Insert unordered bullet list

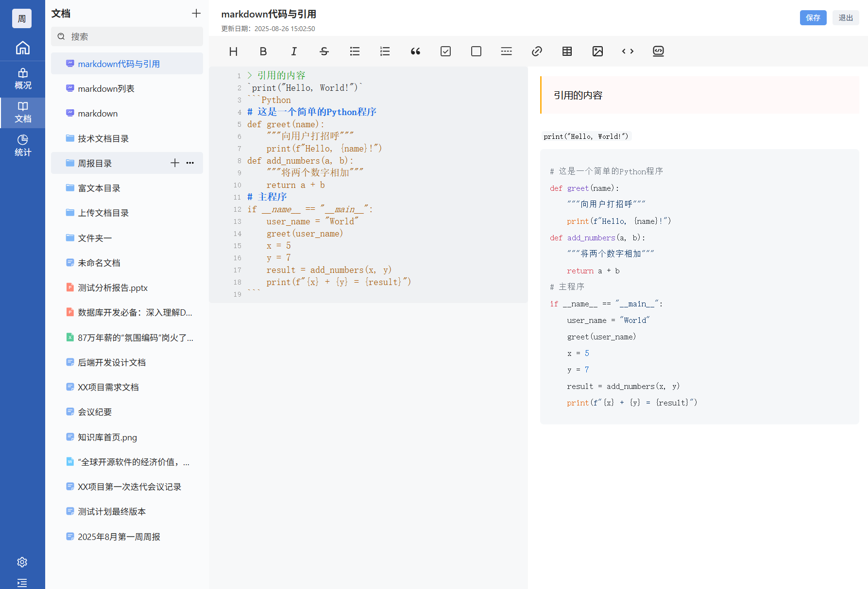(355, 51)
